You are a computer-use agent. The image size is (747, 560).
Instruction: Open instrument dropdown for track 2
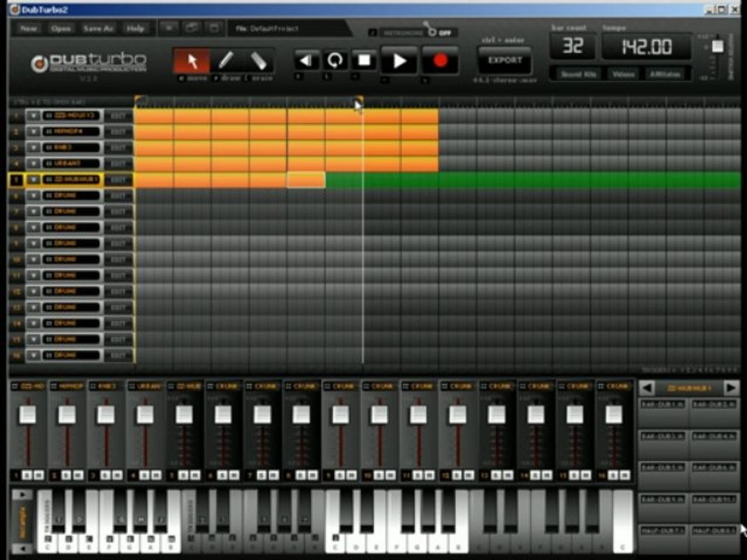point(33,131)
